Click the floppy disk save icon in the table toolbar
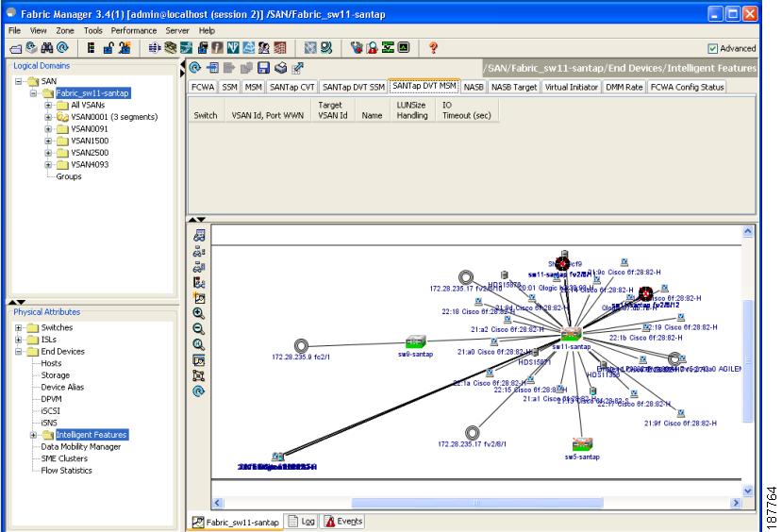The width and height of the screenshot is (782, 532). point(264,68)
